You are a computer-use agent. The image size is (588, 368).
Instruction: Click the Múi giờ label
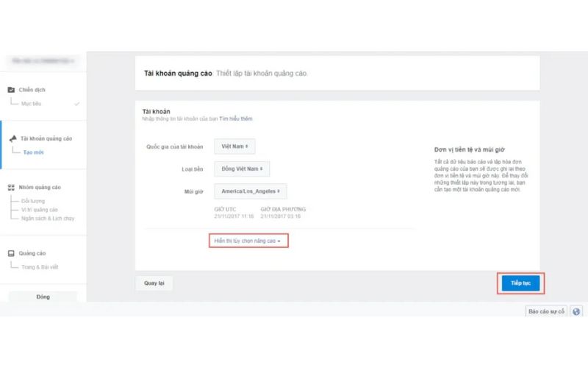pyautogui.click(x=194, y=192)
